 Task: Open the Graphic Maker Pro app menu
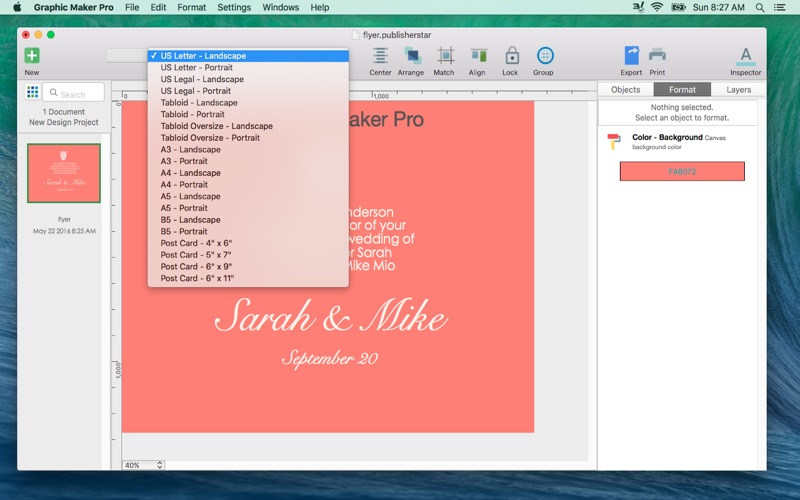pos(74,7)
